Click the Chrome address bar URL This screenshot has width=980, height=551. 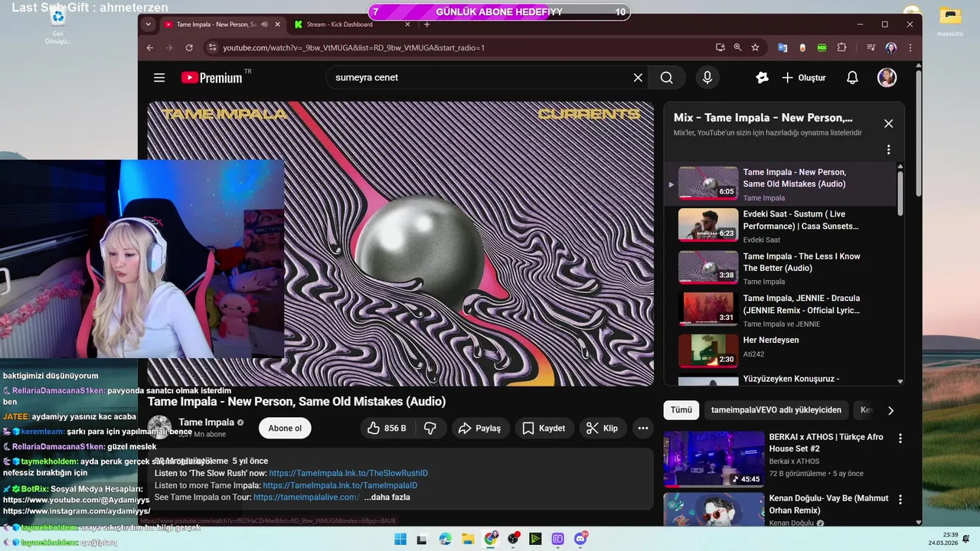coord(354,47)
